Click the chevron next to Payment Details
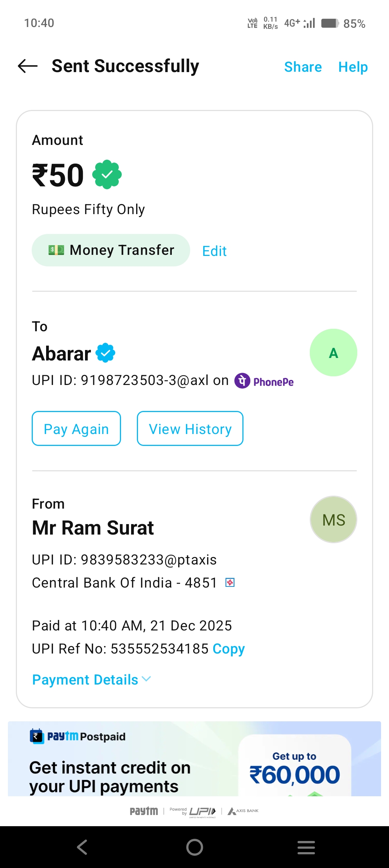The width and height of the screenshot is (389, 868). tap(146, 679)
